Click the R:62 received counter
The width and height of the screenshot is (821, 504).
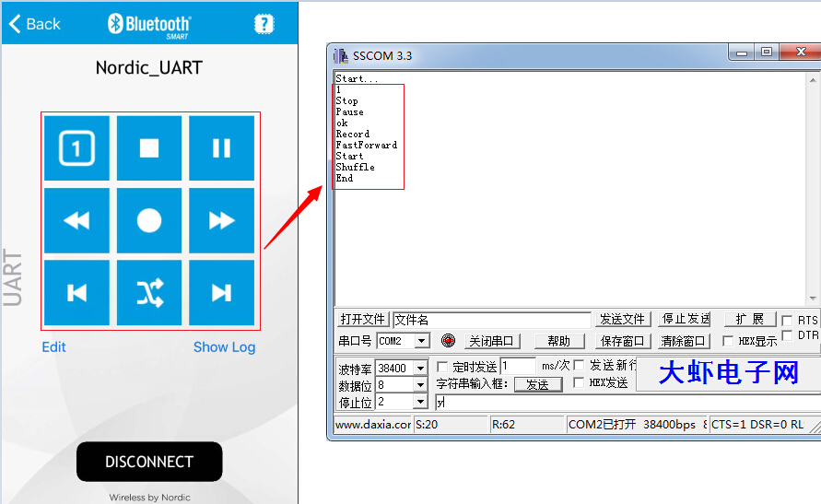tap(527, 425)
